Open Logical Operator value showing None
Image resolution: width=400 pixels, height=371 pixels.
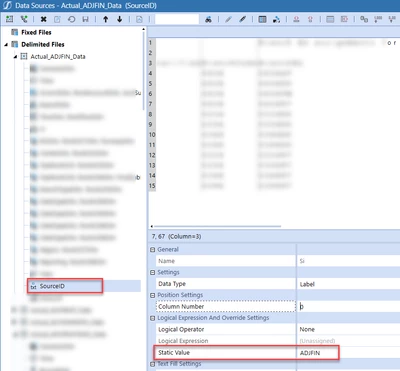click(348, 329)
